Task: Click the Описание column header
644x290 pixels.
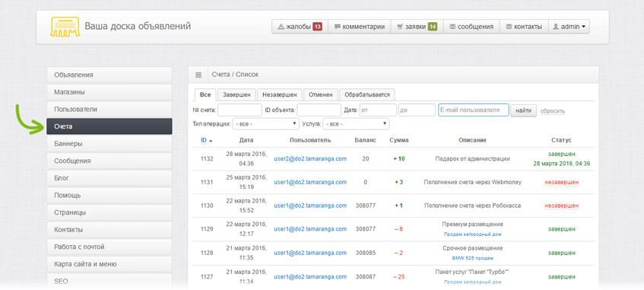Action: pyautogui.click(x=472, y=140)
